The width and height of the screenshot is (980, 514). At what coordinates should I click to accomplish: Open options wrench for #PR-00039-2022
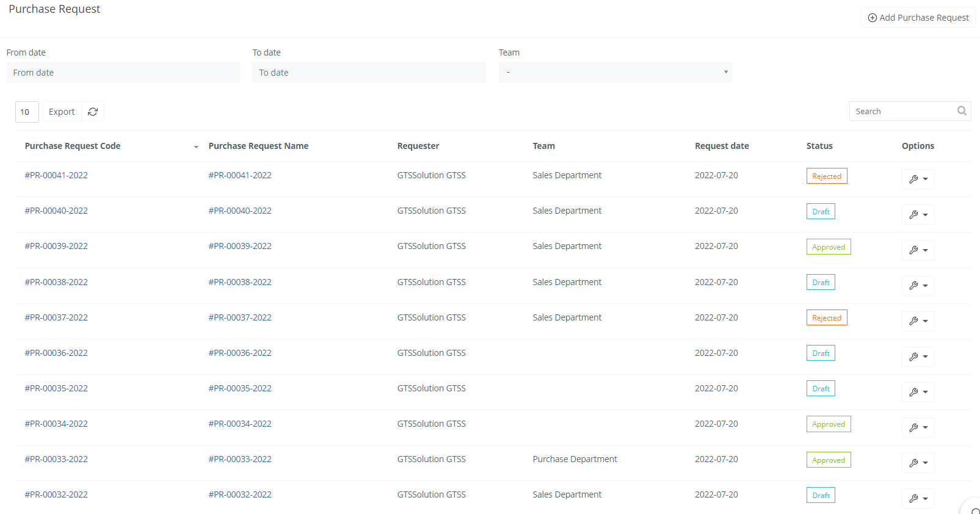(x=918, y=250)
